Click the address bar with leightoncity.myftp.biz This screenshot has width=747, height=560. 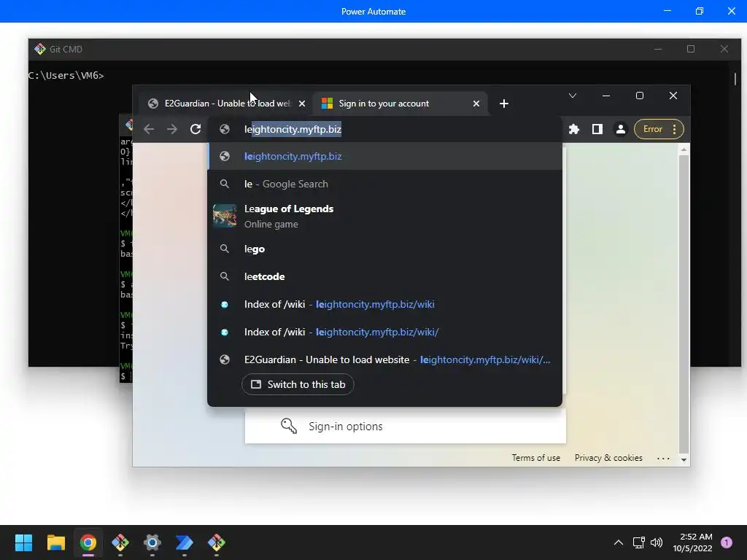coord(385,129)
